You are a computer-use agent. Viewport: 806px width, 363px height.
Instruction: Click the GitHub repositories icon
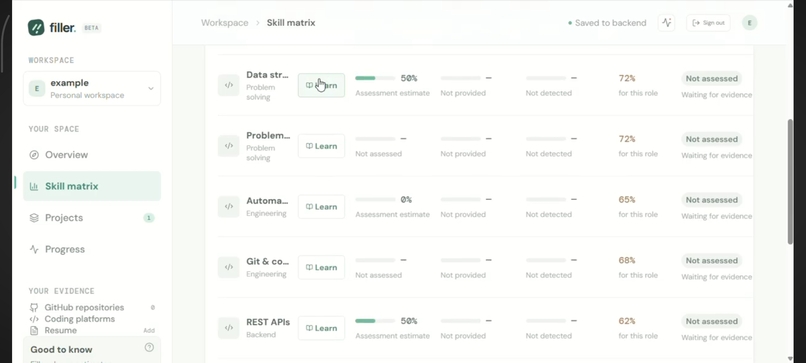pyautogui.click(x=34, y=307)
